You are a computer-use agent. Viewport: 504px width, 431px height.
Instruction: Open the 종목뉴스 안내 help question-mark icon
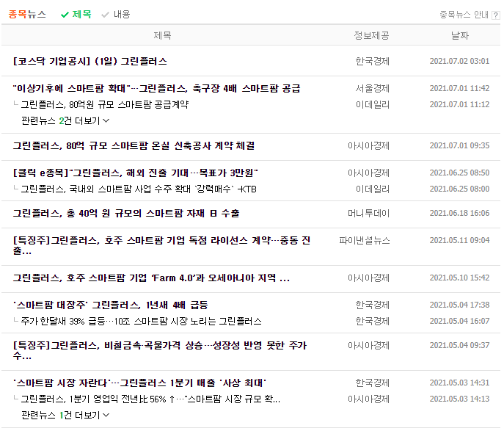496,15
